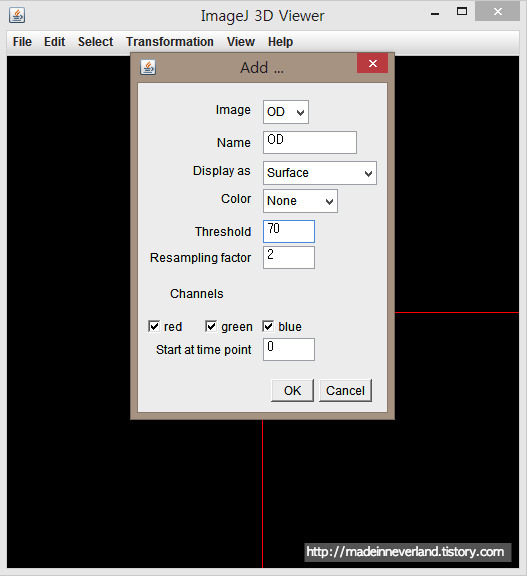Click the Java icon in ImageJ 3D Viewer title bar
The height and width of the screenshot is (576, 527).
[17, 15]
